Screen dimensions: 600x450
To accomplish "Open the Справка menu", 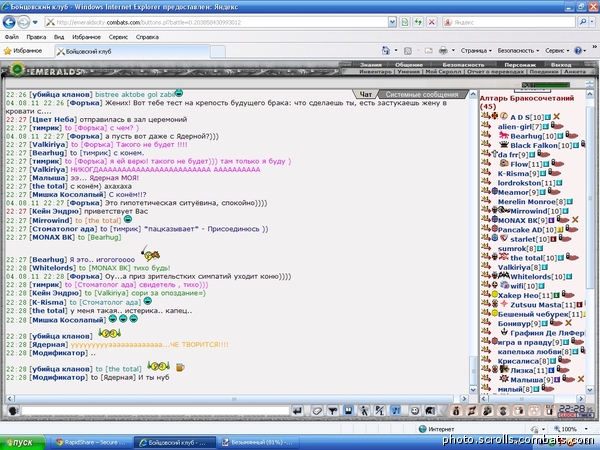I will [147, 37].
